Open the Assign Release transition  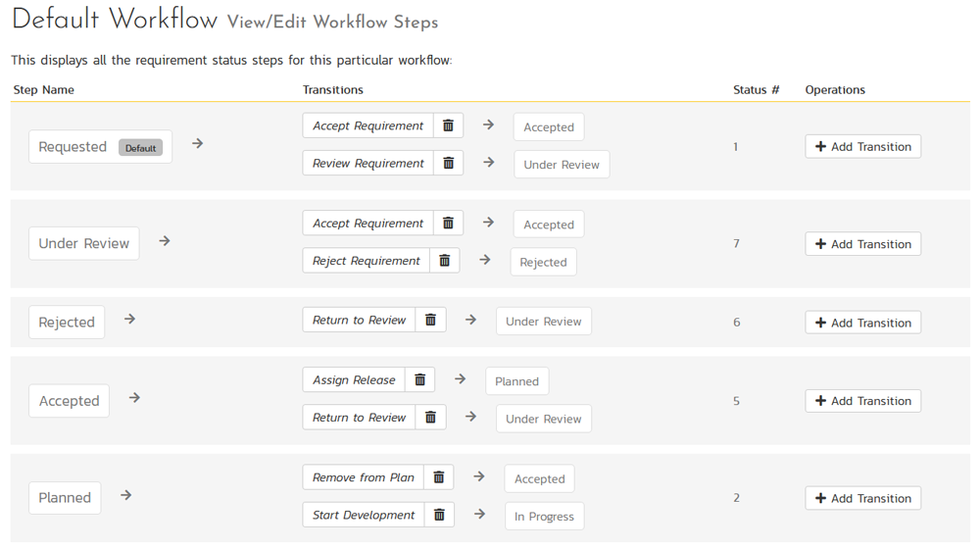coord(354,380)
